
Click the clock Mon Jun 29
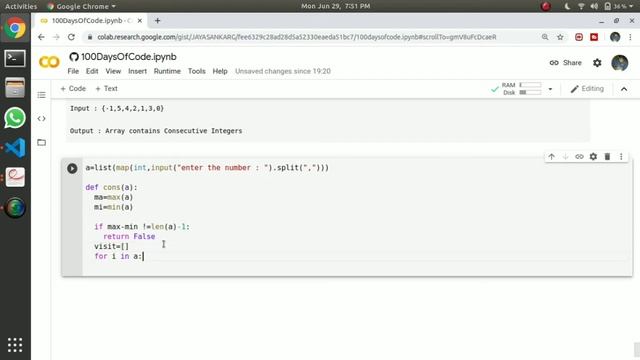pyautogui.click(x=336, y=6)
